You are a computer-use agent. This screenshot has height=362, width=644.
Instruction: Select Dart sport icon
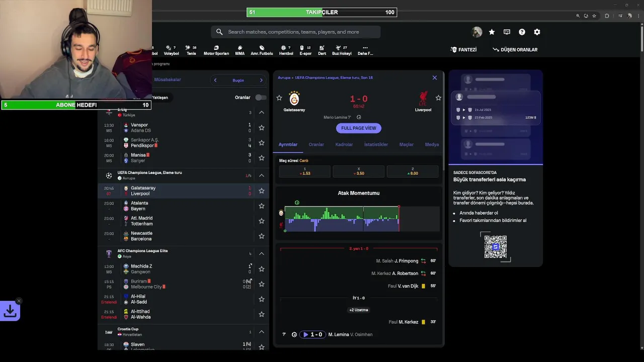[322, 50]
